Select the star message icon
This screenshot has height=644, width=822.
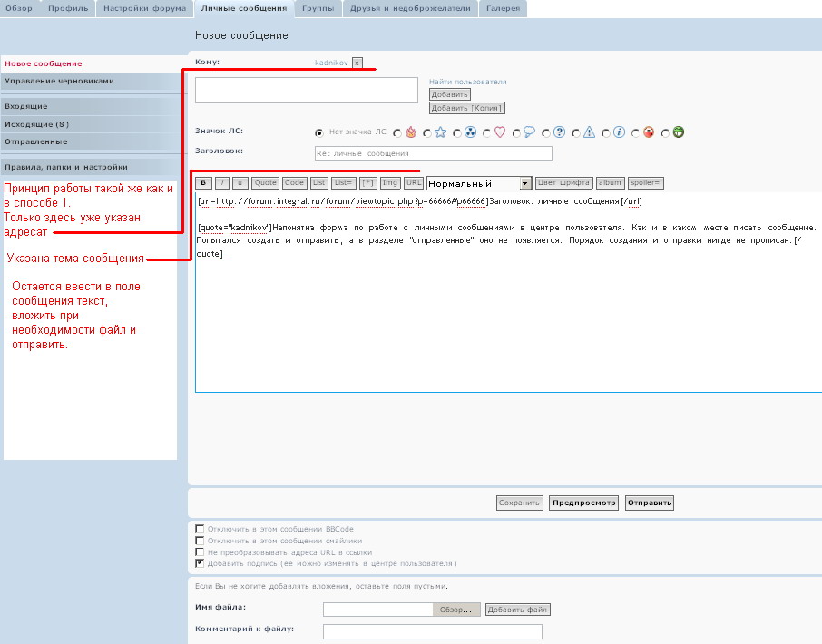point(427,132)
